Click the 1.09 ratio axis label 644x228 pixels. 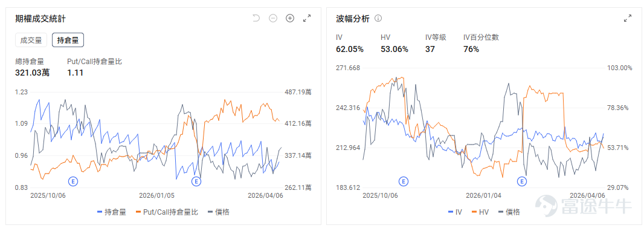point(21,123)
